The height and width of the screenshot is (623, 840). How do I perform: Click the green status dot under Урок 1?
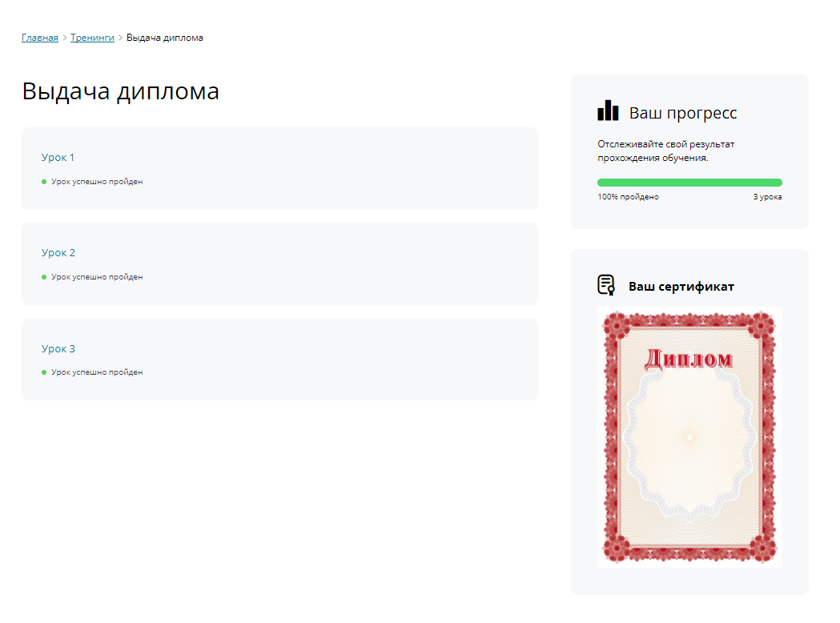tap(44, 182)
